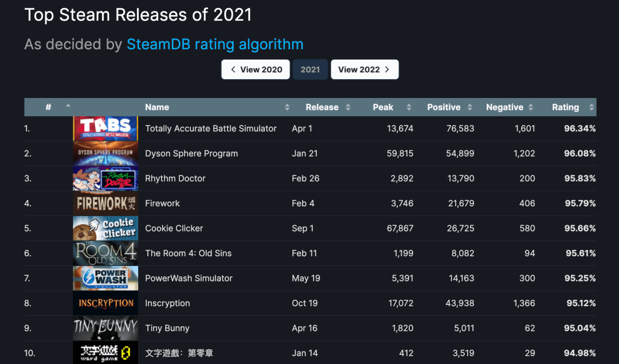Sort by Peak players column arrows

point(409,107)
